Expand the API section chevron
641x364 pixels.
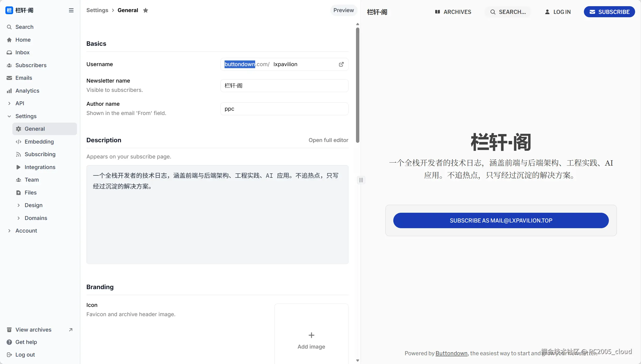[x=9, y=103]
